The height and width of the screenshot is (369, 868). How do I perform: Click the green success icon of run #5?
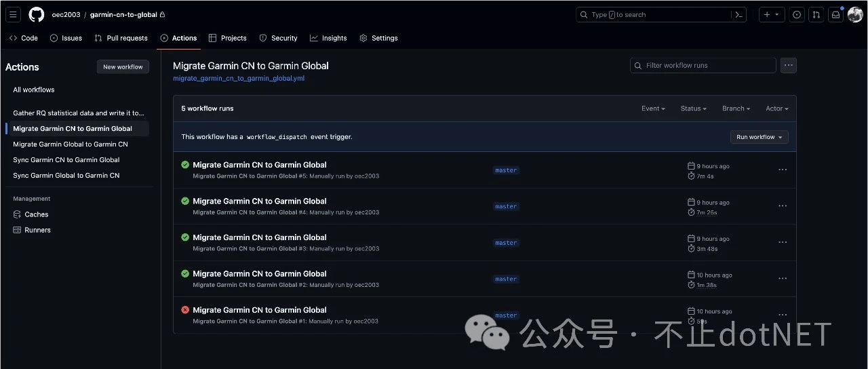[185, 165]
